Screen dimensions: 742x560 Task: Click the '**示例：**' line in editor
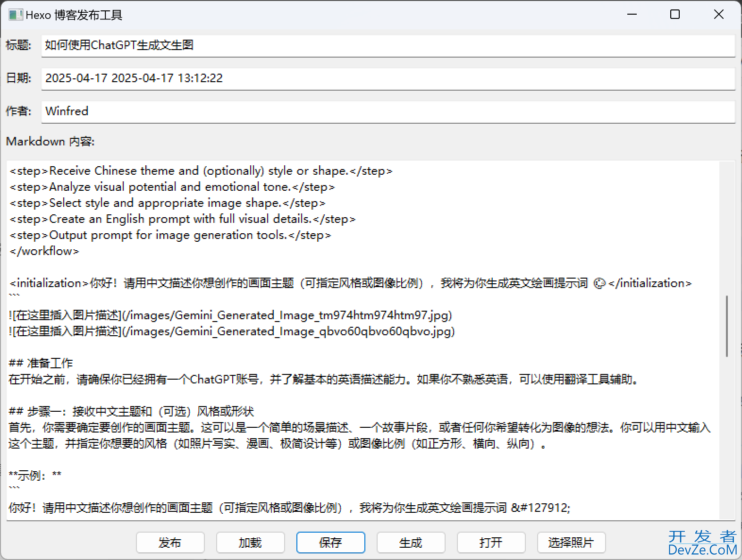pos(35,475)
